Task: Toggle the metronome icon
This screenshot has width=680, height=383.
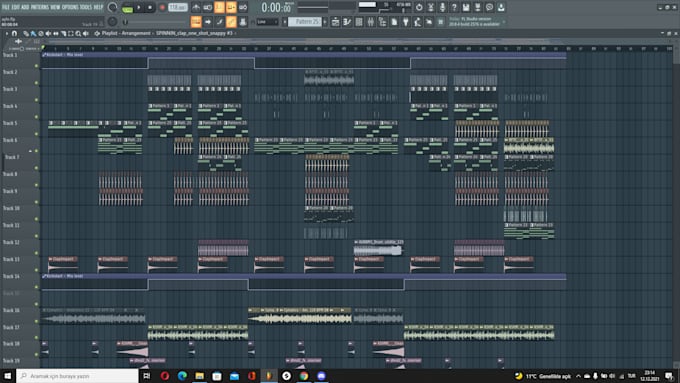Action: click(196, 7)
